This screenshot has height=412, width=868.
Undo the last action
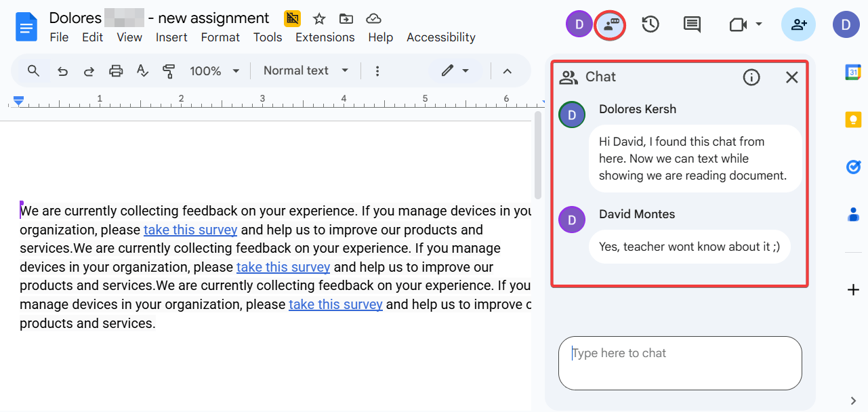click(62, 70)
